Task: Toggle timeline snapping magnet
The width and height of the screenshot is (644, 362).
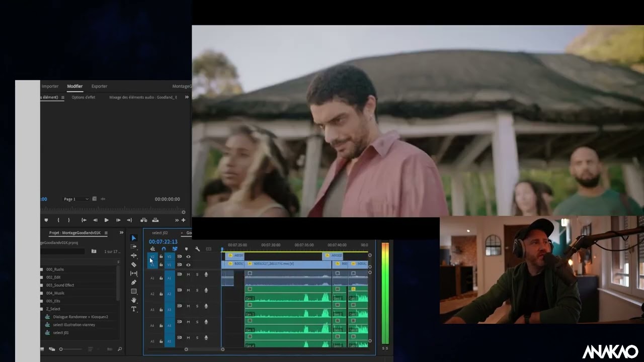Action: (164, 249)
